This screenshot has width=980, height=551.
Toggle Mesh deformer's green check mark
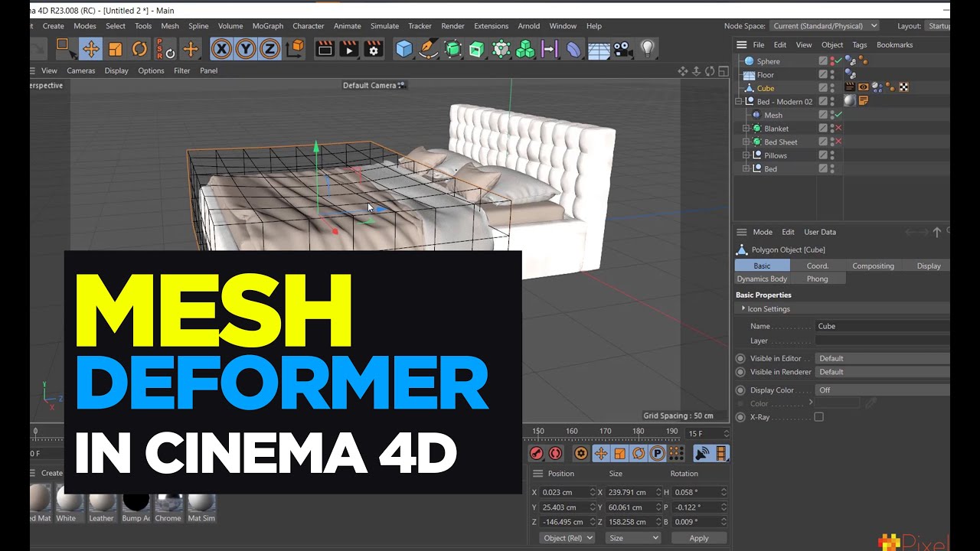point(838,115)
